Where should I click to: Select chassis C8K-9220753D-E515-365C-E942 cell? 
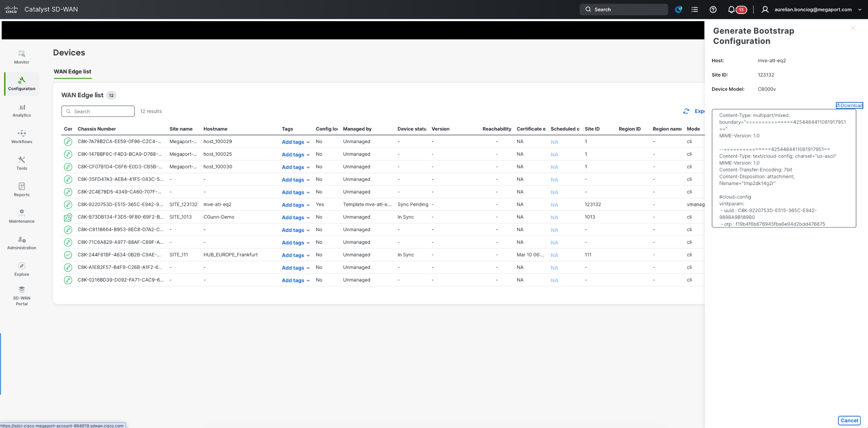120,204
